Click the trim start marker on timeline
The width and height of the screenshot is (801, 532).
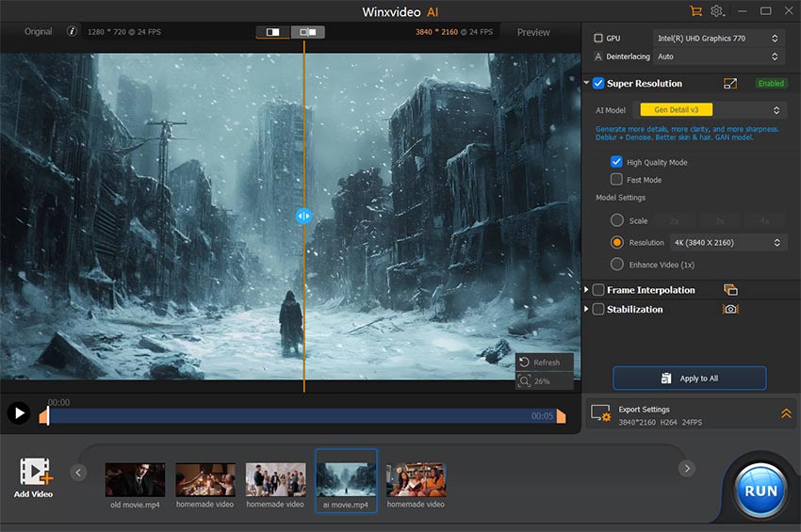pyautogui.click(x=44, y=416)
